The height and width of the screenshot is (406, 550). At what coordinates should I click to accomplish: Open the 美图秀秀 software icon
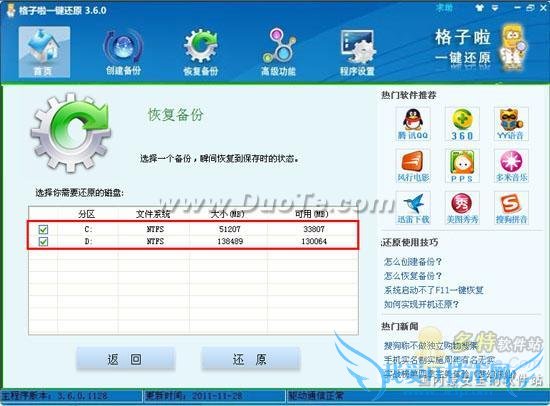tap(462, 208)
